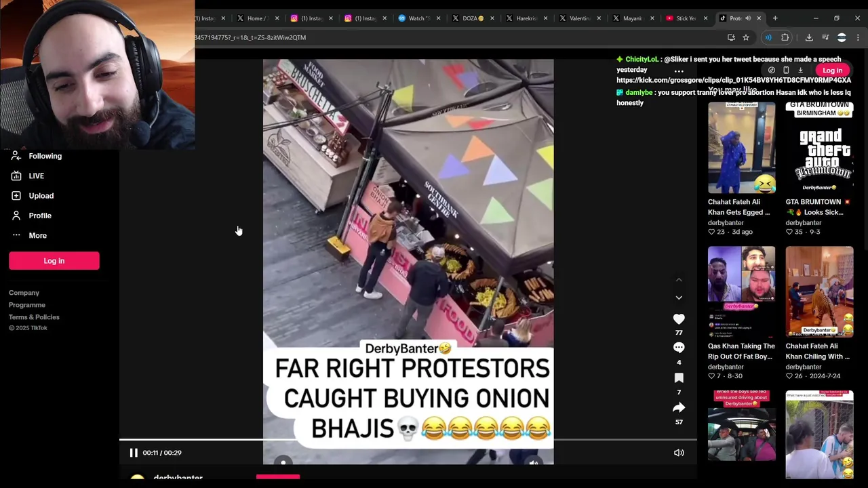Image resolution: width=868 pixels, height=488 pixels.
Task: Click 'Chahat Fateh Ali Khan Chilling With' caption
Action: [817, 351]
